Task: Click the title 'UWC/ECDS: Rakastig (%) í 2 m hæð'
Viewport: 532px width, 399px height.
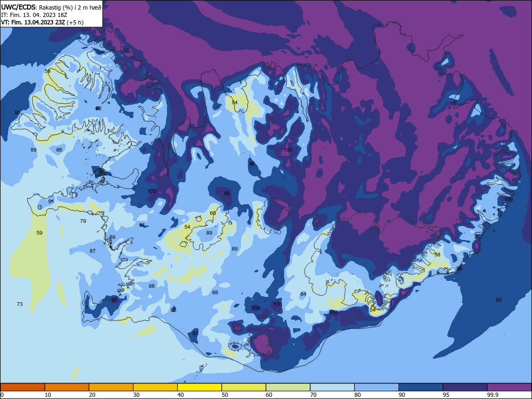Action: [51, 7]
